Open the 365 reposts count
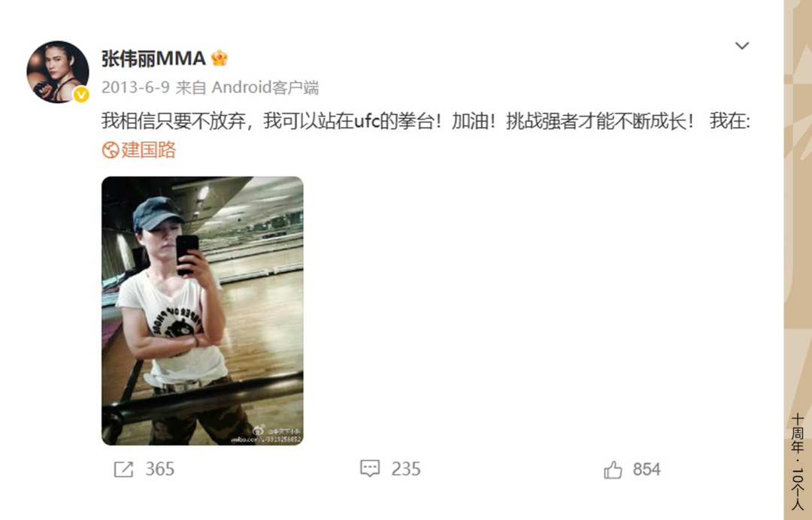 click(x=160, y=470)
